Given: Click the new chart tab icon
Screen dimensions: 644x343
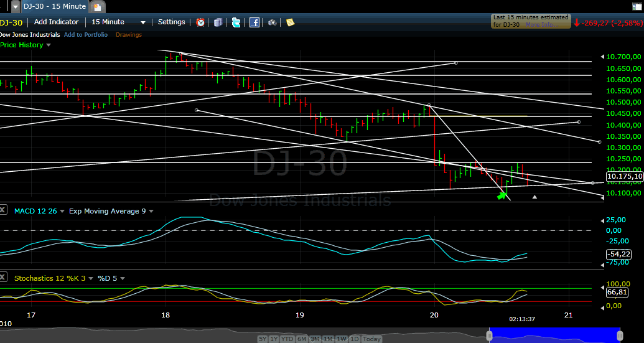Looking at the screenshot, I should (97, 7).
